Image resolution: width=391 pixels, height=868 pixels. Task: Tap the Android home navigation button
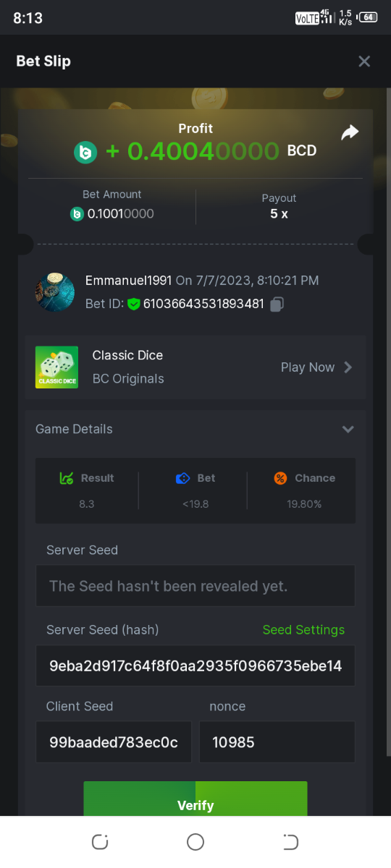(x=195, y=842)
